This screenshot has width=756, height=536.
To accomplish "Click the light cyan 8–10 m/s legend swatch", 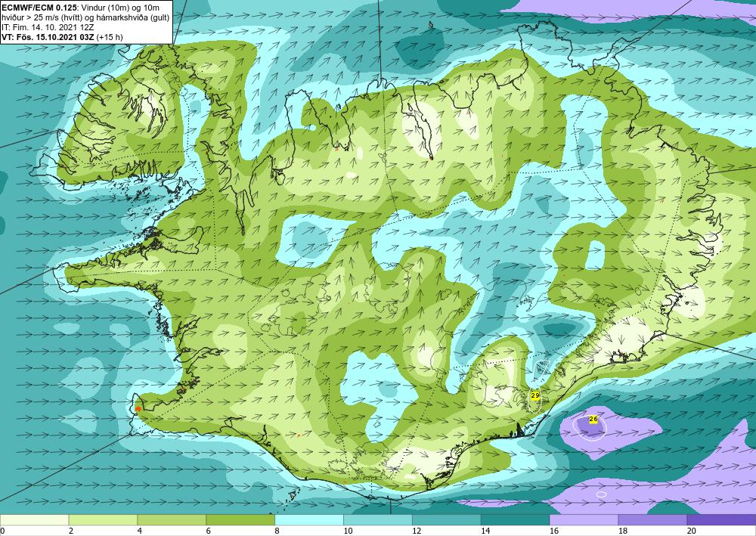I will (309, 519).
